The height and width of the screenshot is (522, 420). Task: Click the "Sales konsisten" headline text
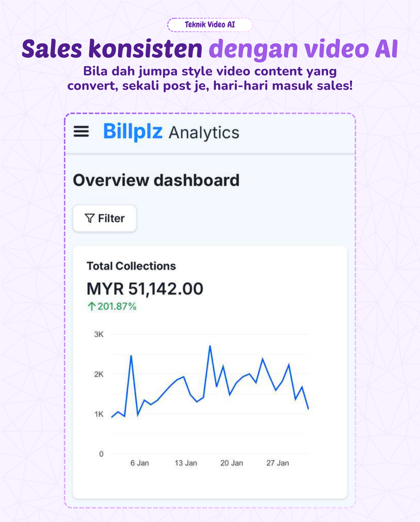(x=112, y=49)
